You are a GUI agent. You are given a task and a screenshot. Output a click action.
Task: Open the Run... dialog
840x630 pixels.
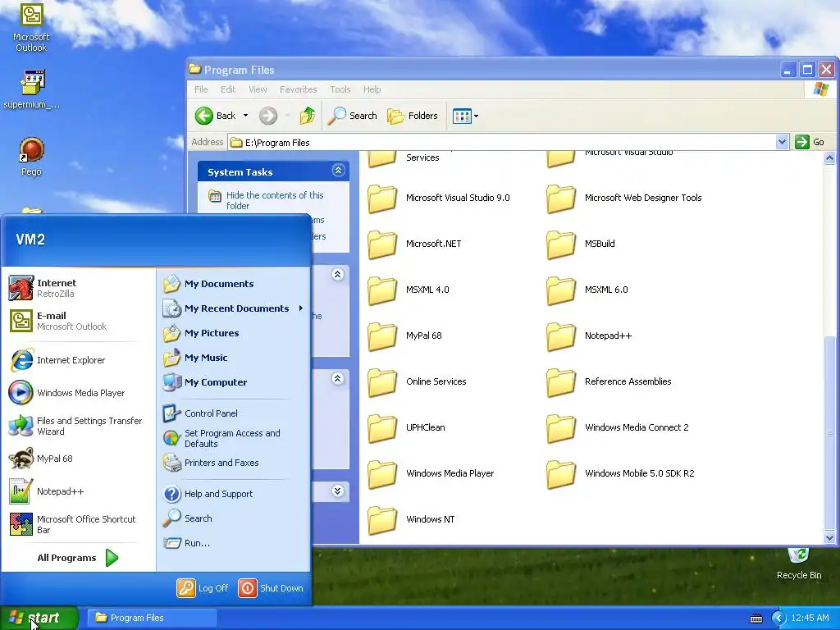234,543
